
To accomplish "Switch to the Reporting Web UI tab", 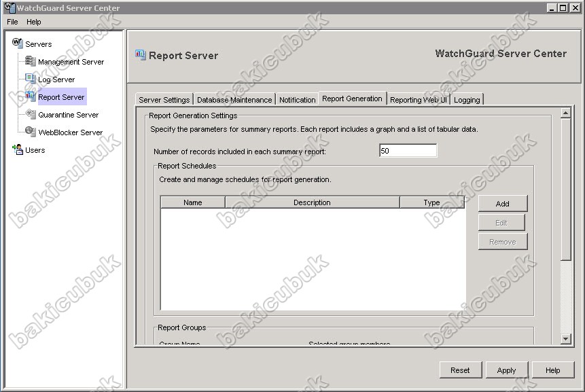I will tap(419, 100).
